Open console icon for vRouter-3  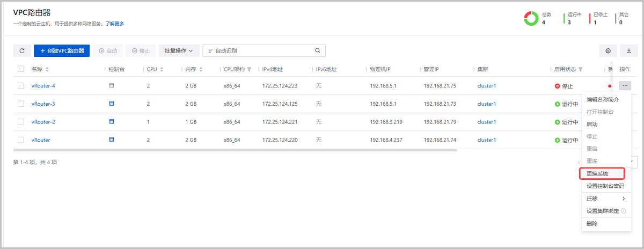112,104
